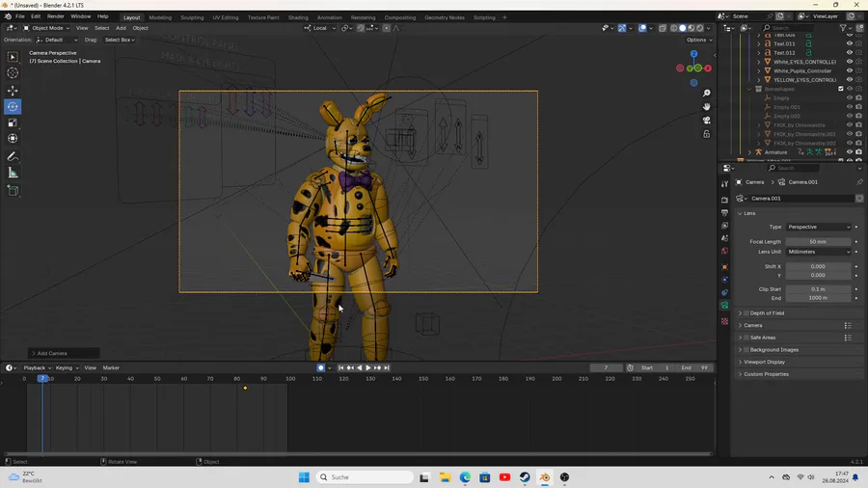Viewport: 868px width, 488px height.
Task: Open the lens Type Perspective dropdown
Action: [x=818, y=227]
